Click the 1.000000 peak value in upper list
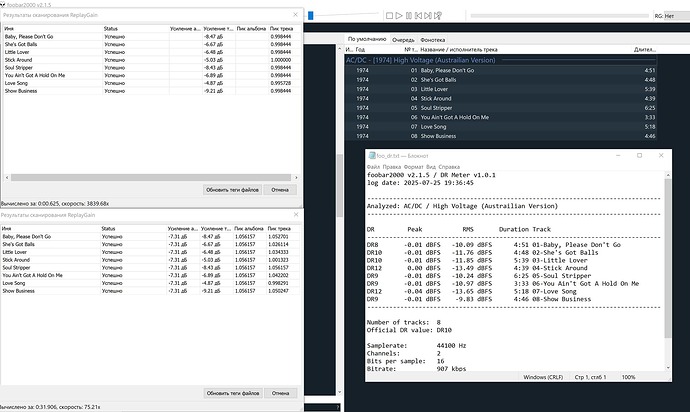 click(280, 60)
